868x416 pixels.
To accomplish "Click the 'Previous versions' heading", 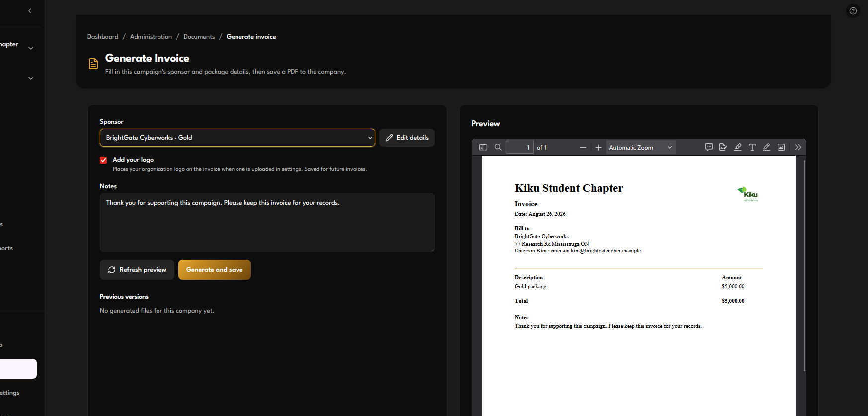I will pyautogui.click(x=124, y=297).
